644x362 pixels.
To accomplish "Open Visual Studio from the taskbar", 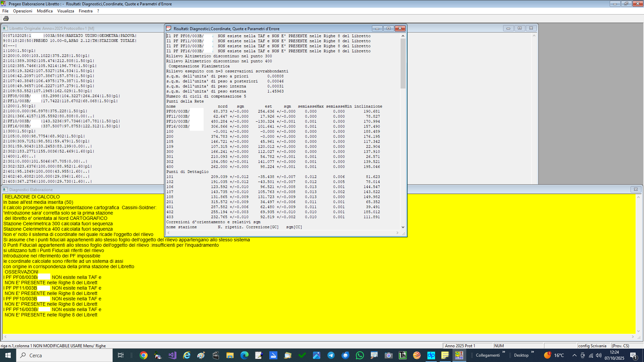I will 172,355.
